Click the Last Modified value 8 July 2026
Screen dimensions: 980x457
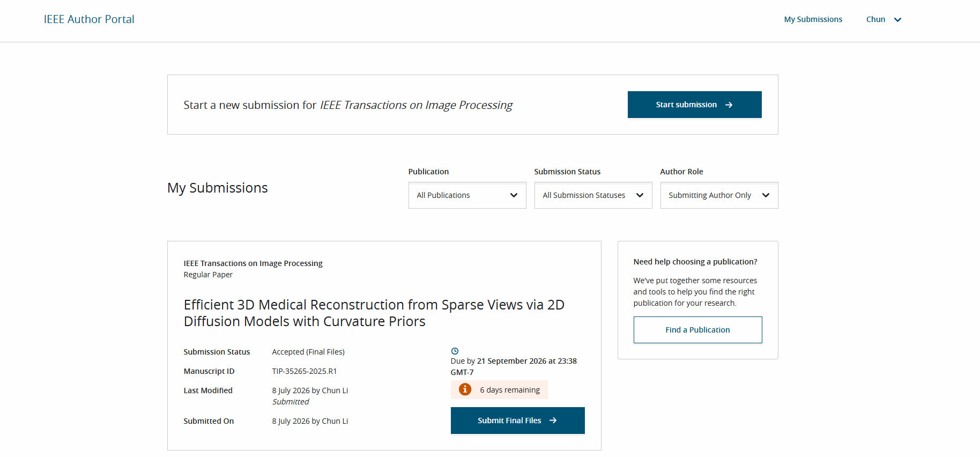[x=310, y=390]
